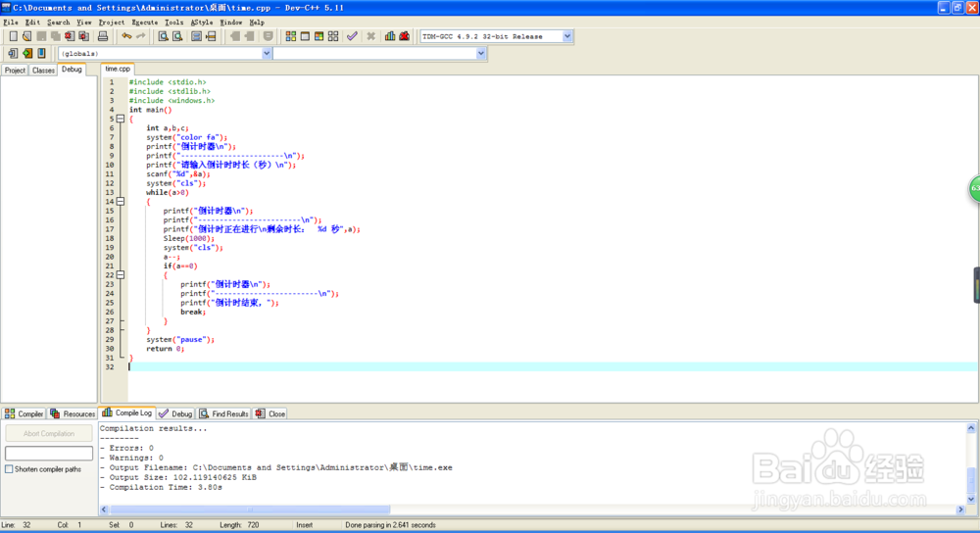Enable the Shorten compiler paths checkbox
This screenshot has width=980, height=533.
(x=9, y=469)
